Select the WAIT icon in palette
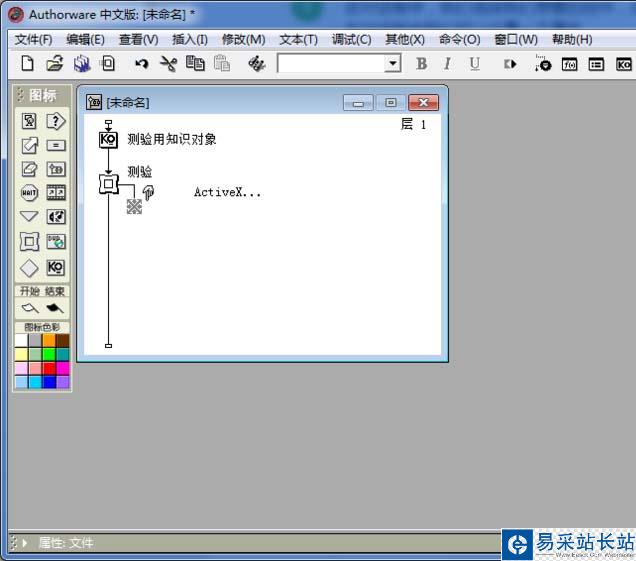Image resolution: width=636 pixels, height=561 pixels. 29,193
